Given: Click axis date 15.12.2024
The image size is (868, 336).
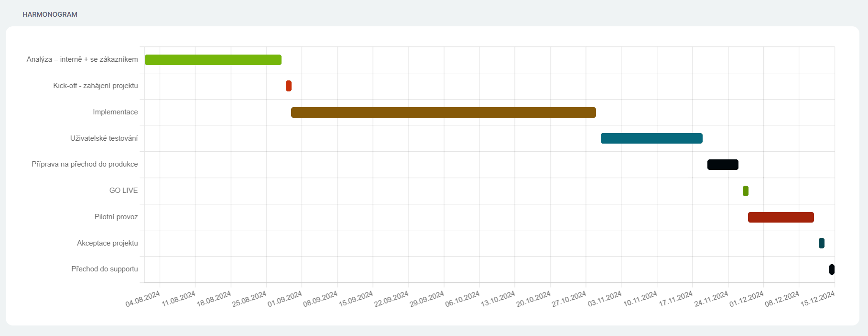Looking at the screenshot, I should point(818,299).
